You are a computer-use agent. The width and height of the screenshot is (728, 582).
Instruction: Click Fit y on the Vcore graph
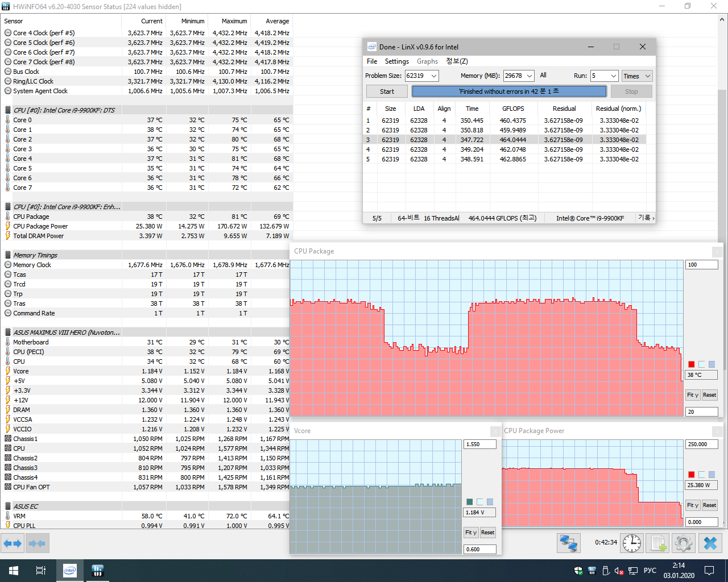(470, 533)
